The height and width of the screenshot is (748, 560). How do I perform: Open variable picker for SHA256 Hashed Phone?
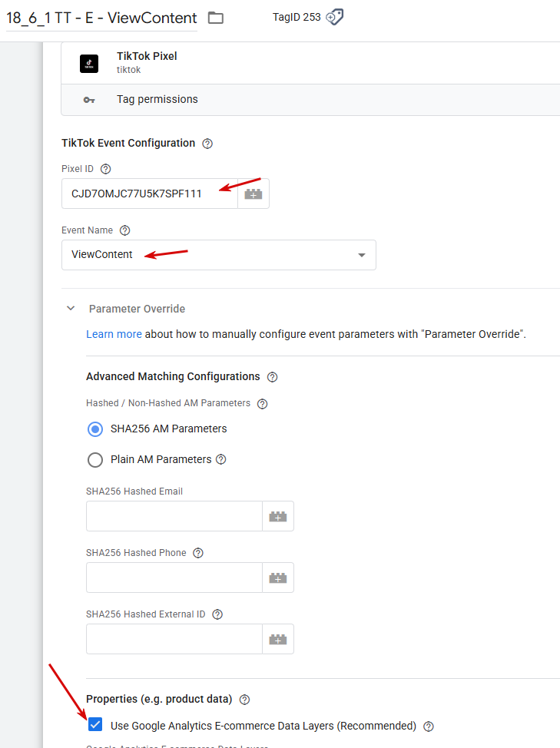278,578
